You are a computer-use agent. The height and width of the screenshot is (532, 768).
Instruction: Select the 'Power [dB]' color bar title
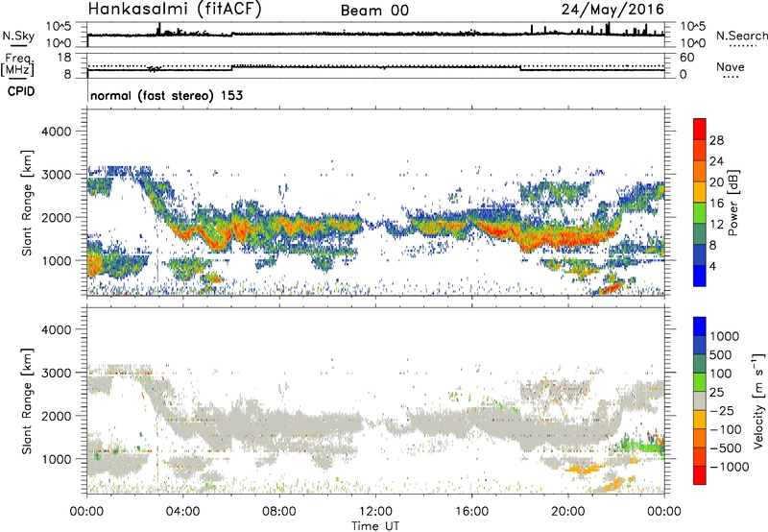click(x=732, y=203)
